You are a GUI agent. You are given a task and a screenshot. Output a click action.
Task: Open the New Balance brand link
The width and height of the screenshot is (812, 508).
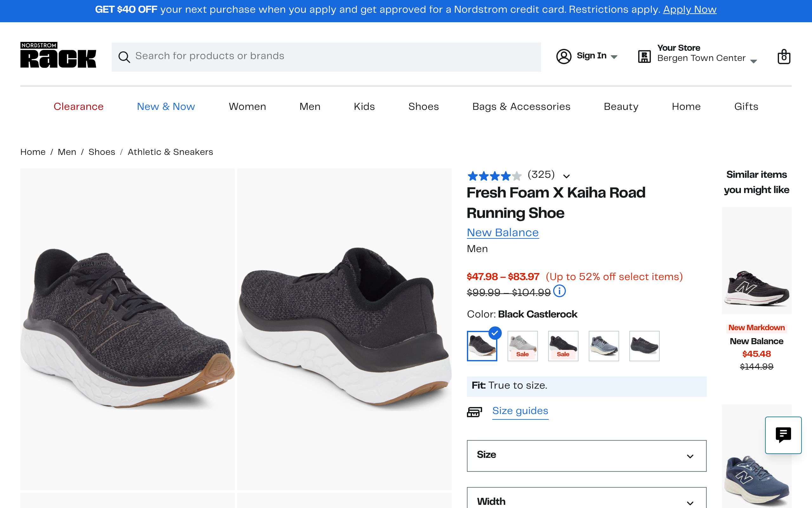click(503, 232)
